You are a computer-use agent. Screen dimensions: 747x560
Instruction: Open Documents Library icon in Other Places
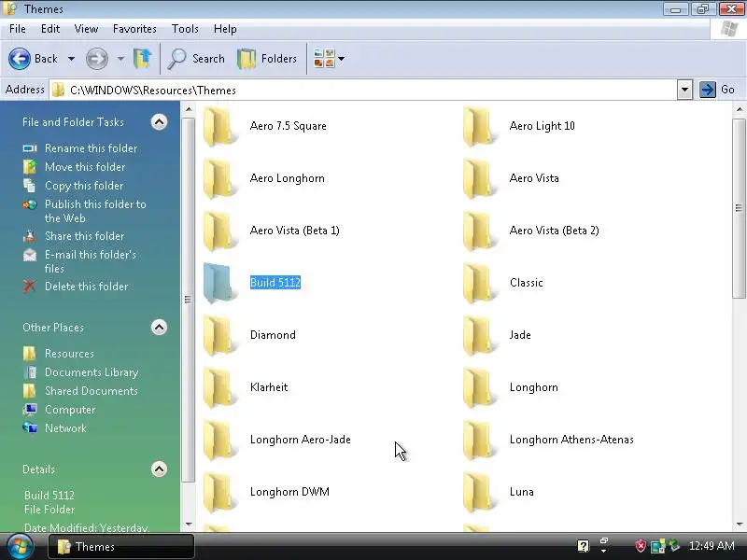pyautogui.click(x=30, y=371)
